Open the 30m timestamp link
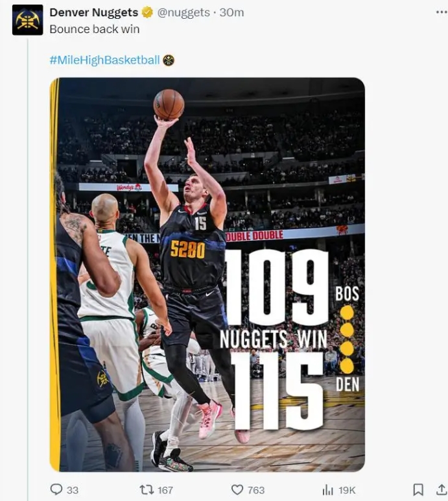448x501 pixels. 231,12
